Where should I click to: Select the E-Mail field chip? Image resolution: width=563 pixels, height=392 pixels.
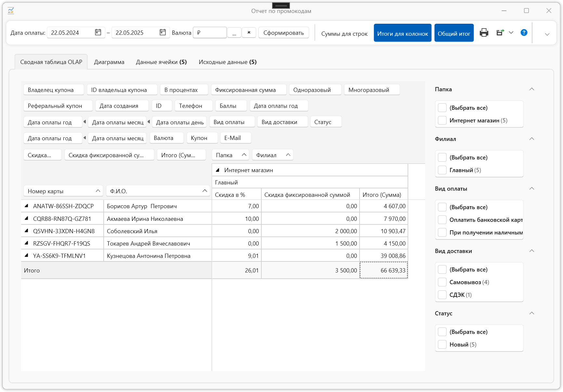pyautogui.click(x=236, y=138)
